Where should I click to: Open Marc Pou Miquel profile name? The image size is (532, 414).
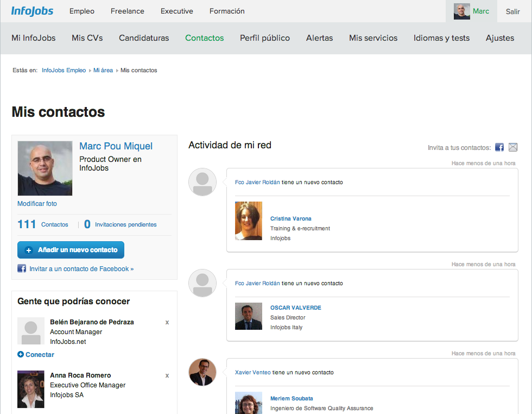(116, 146)
